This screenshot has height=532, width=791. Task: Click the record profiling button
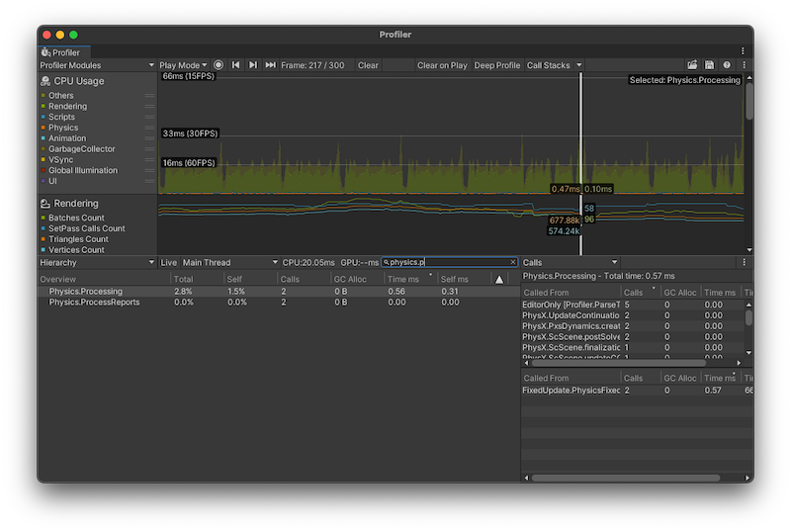point(219,65)
